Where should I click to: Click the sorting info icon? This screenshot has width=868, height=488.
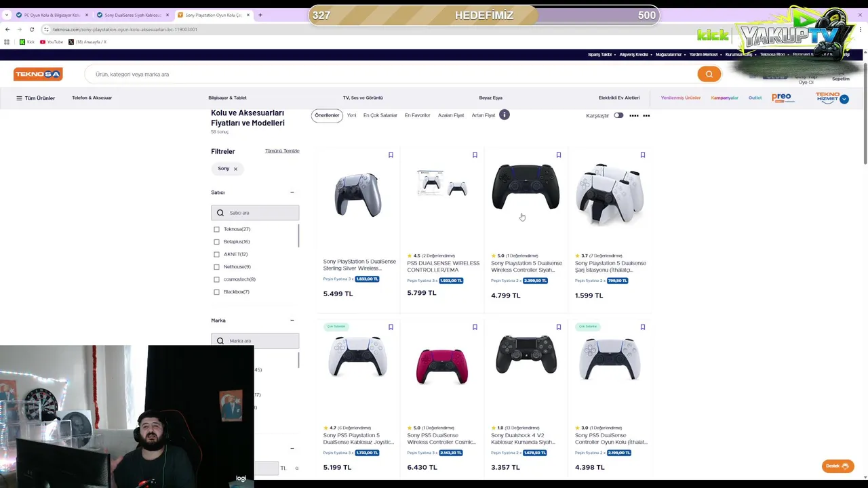tap(505, 115)
